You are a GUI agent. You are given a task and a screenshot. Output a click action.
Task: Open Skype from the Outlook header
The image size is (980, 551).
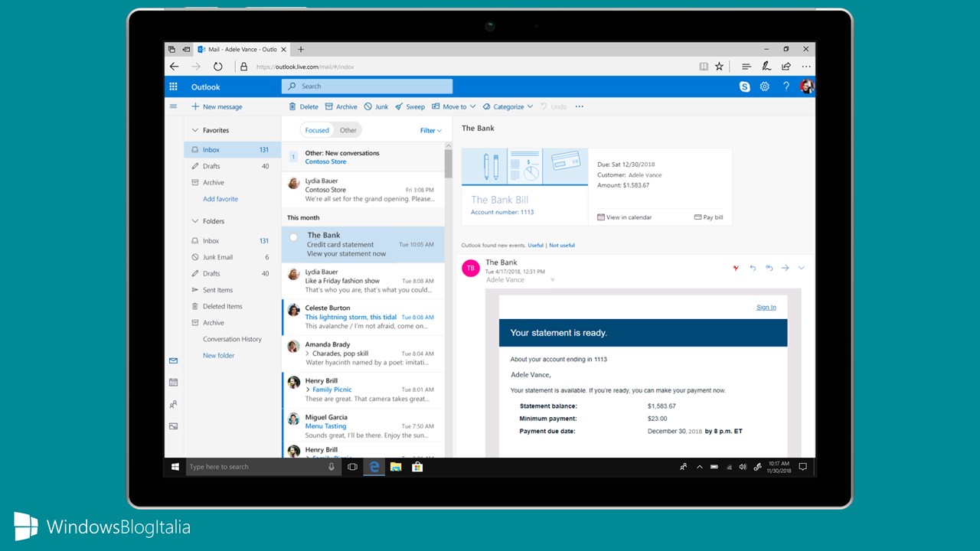pos(744,86)
